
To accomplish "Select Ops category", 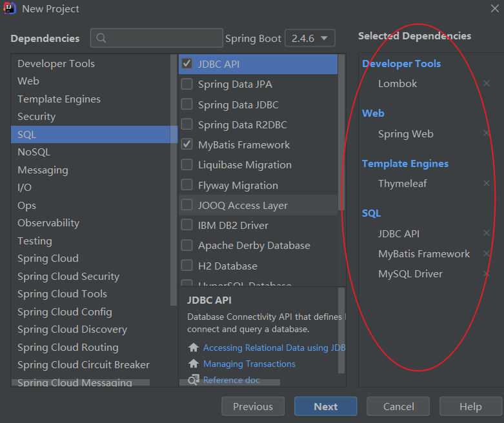I will [x=91, y=205].
